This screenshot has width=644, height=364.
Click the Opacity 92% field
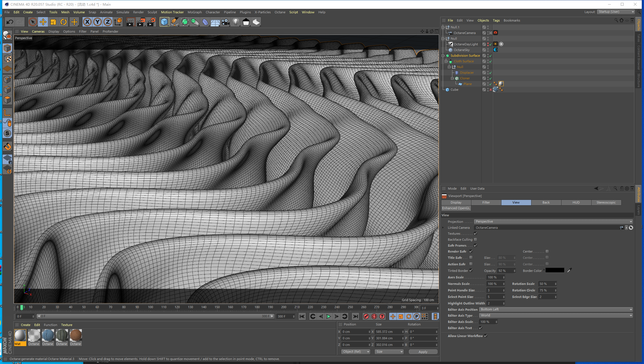[507, 271]
